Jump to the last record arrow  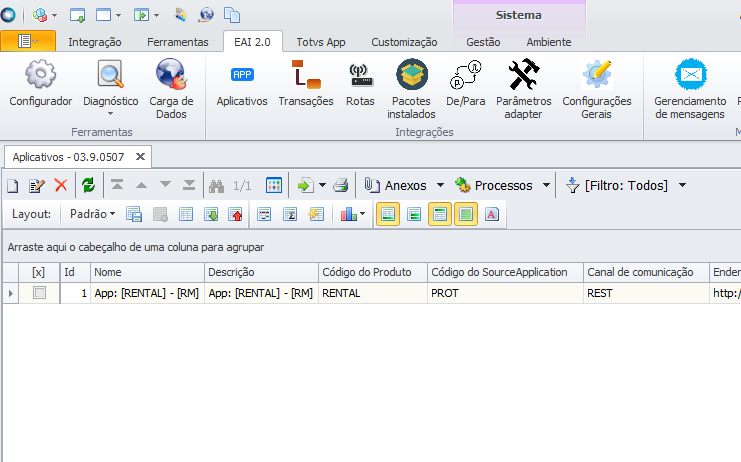click(x=189, y=185)
